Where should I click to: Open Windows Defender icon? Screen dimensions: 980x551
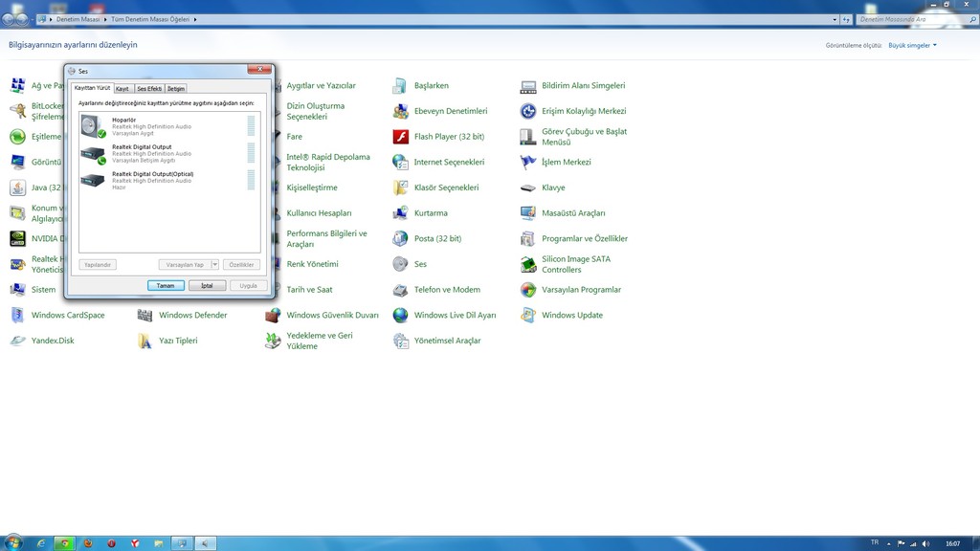145,315
